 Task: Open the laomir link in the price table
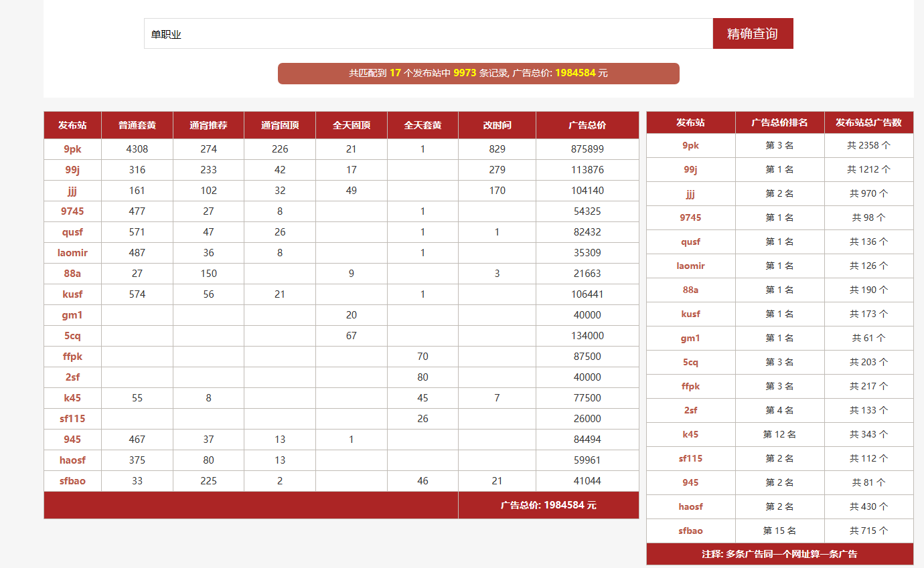[x=72, y=253]
